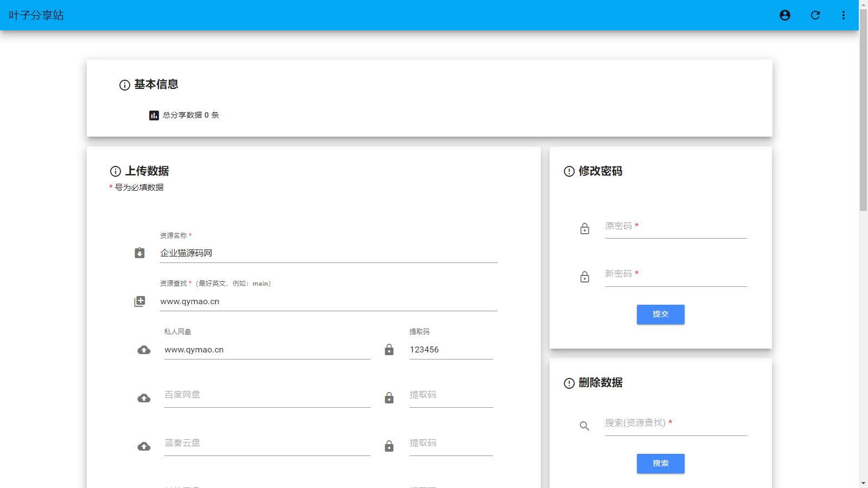Screen dimensions: 868x488
Task: Click the 提取码 field containing 123456
Action: pos(451,350)
